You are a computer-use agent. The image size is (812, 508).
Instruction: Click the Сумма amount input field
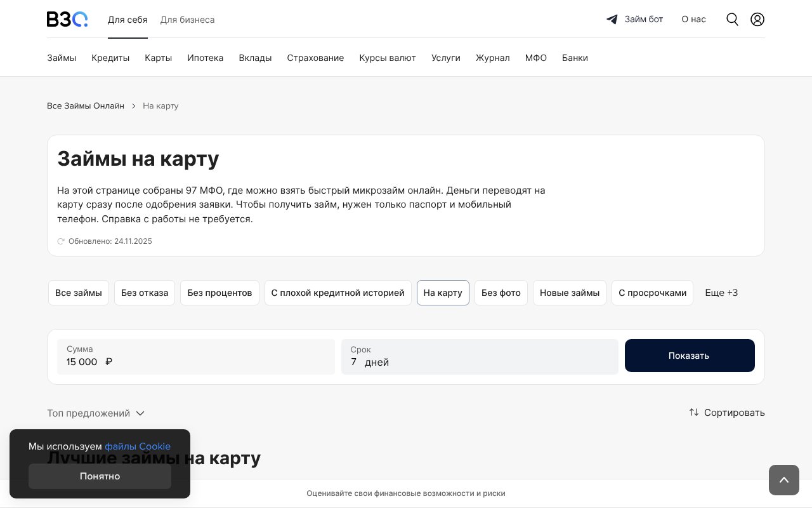82,362
